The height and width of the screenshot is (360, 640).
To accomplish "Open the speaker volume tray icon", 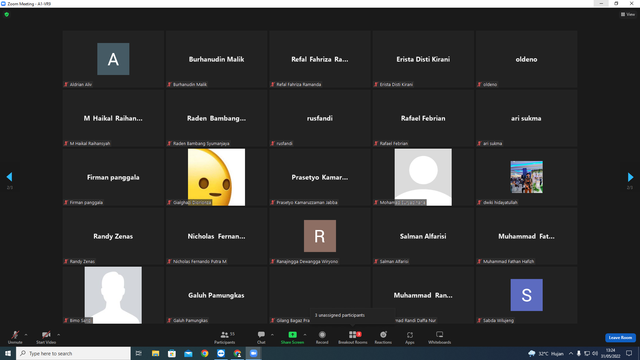I will [595, 353].
